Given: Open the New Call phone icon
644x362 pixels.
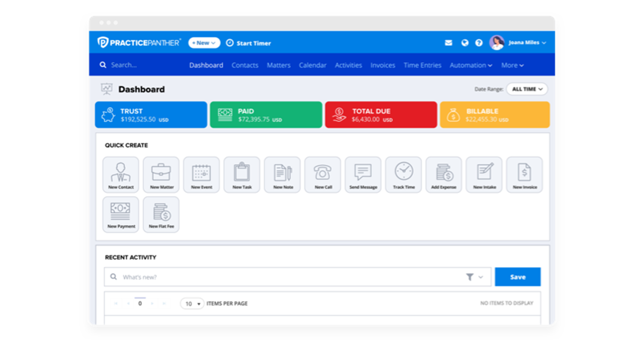Looking at the screenshot, I should [323, 174].
